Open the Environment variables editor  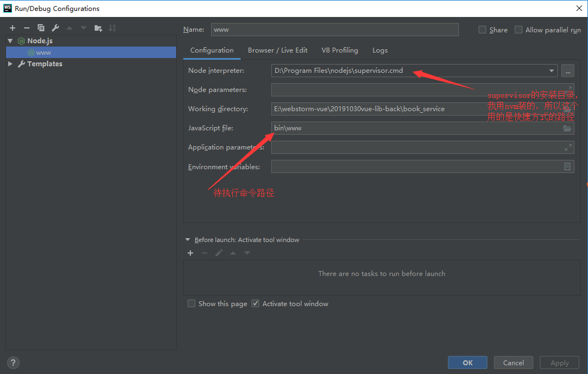point(567,166)
